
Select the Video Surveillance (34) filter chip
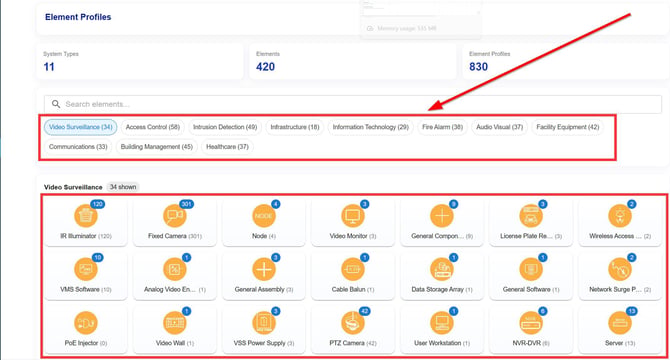(x=80, y=127)
